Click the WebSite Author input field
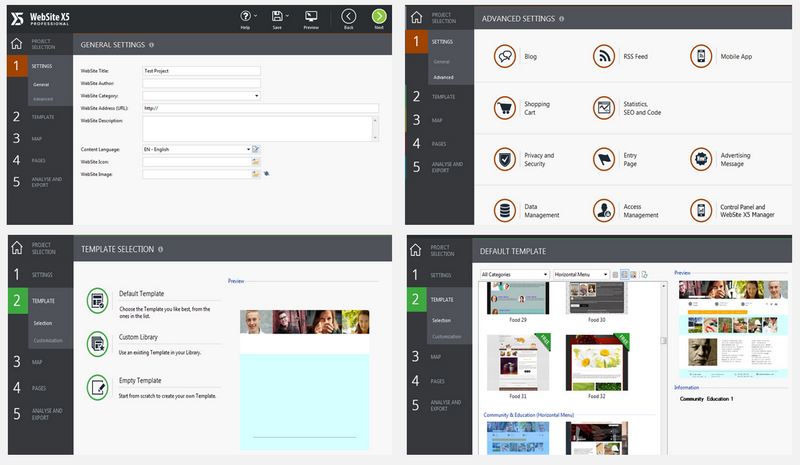The height and width of the screenshot is (465, 800). tap(202, 83)
